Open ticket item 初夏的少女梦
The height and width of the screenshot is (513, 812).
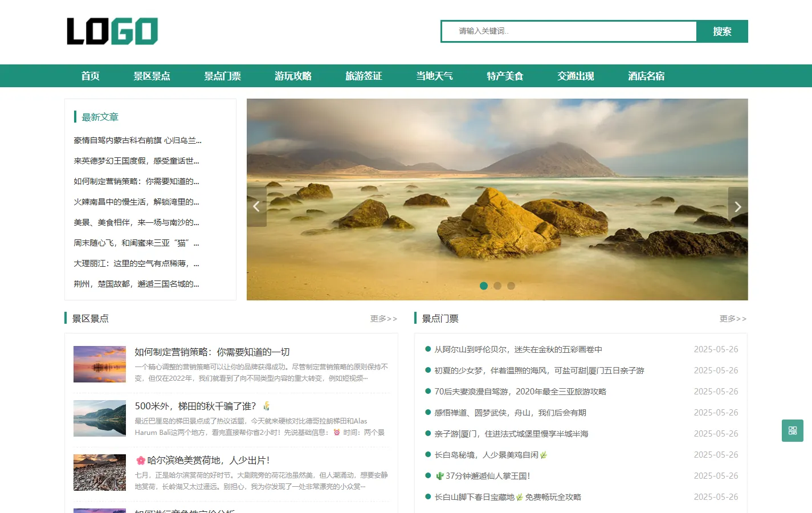(539, 370)
